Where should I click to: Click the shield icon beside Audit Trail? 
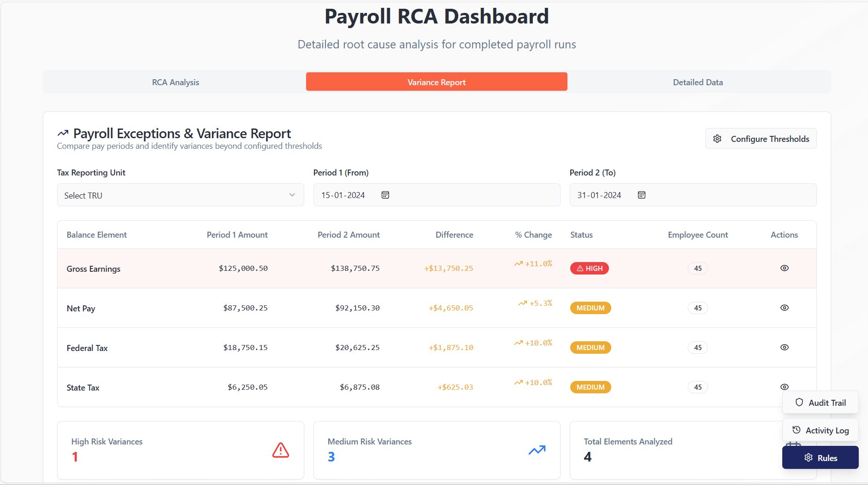(799, 402)
